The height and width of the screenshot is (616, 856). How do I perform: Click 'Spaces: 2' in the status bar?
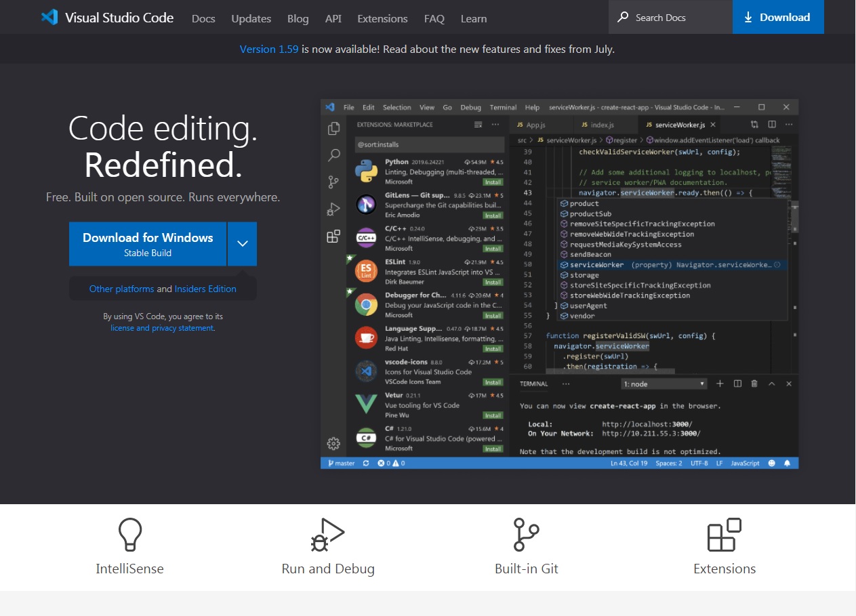669,464
